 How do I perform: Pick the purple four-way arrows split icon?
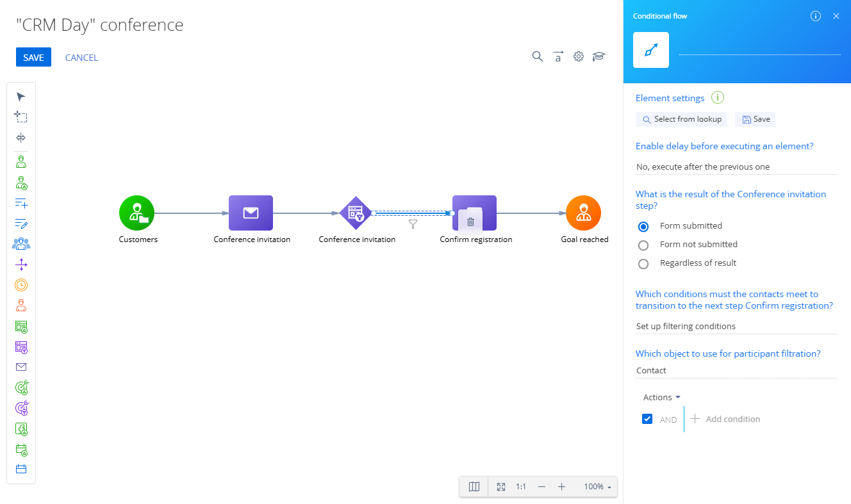pyautogui.click(x=21, y=264)
